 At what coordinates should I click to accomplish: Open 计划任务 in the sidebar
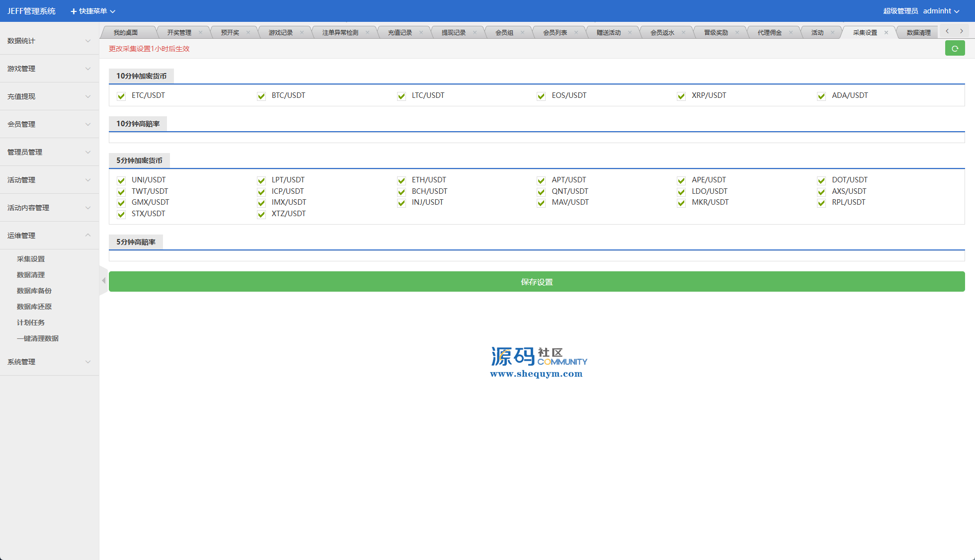31,322
